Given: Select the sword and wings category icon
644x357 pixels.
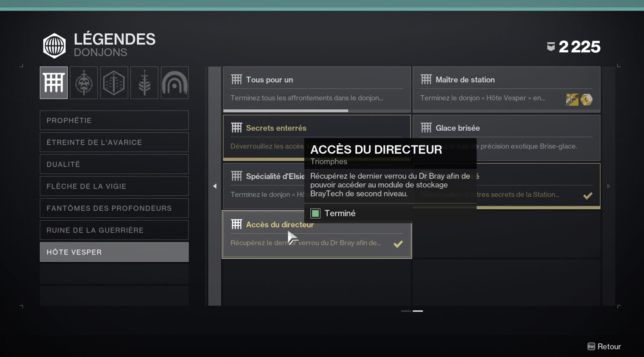Looking at the screenshot, I should [x=144, y=83].
